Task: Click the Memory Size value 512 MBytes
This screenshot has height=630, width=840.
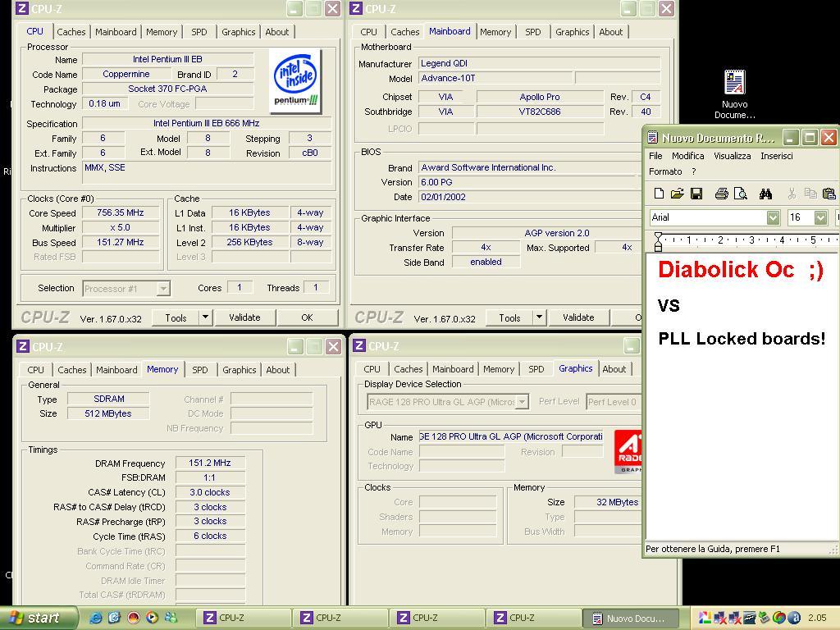Action: [x=108, y=413]
